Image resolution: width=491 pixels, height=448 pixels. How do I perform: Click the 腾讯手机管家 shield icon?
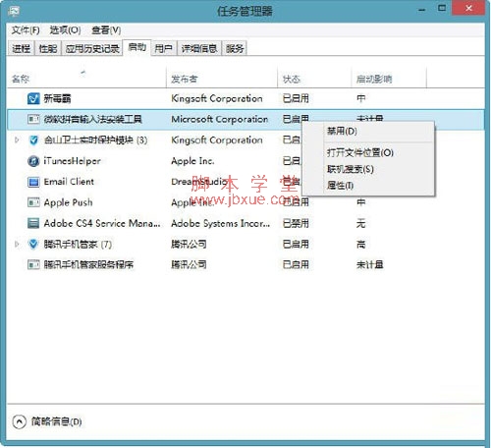click(x=33, y=244)
